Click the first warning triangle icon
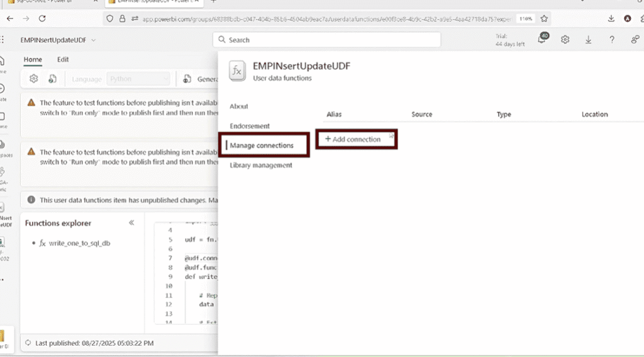The image size is (644, 357). 31,103
